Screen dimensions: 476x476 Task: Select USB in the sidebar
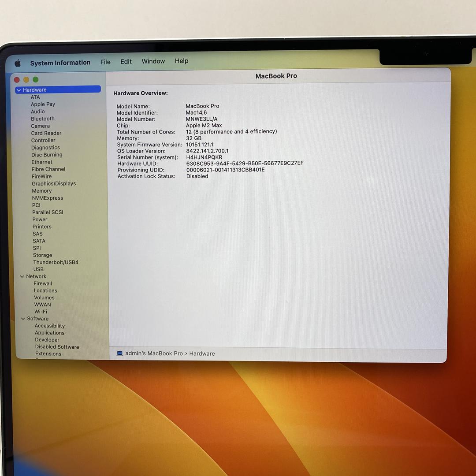tap(38, 269)
